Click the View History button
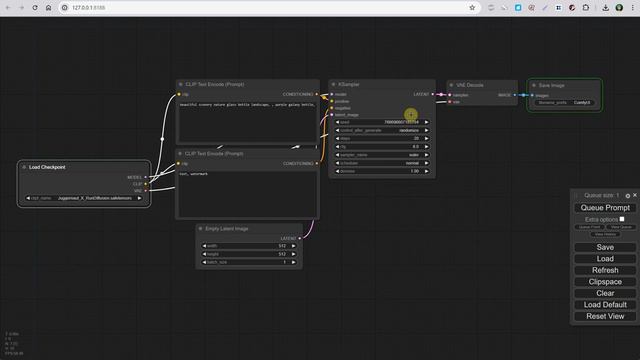The height and width of the screenshot is (360, 640). click(x=605, y=234)
